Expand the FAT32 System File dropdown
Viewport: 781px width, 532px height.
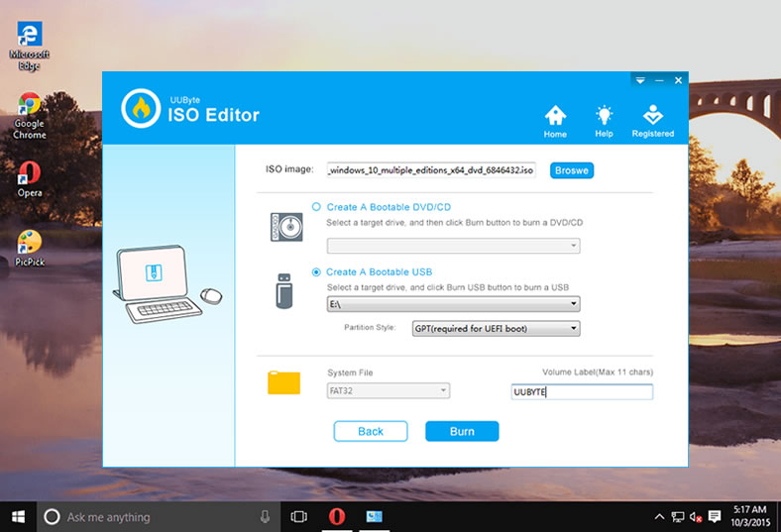pyautogui.click(x=442, y=391)
